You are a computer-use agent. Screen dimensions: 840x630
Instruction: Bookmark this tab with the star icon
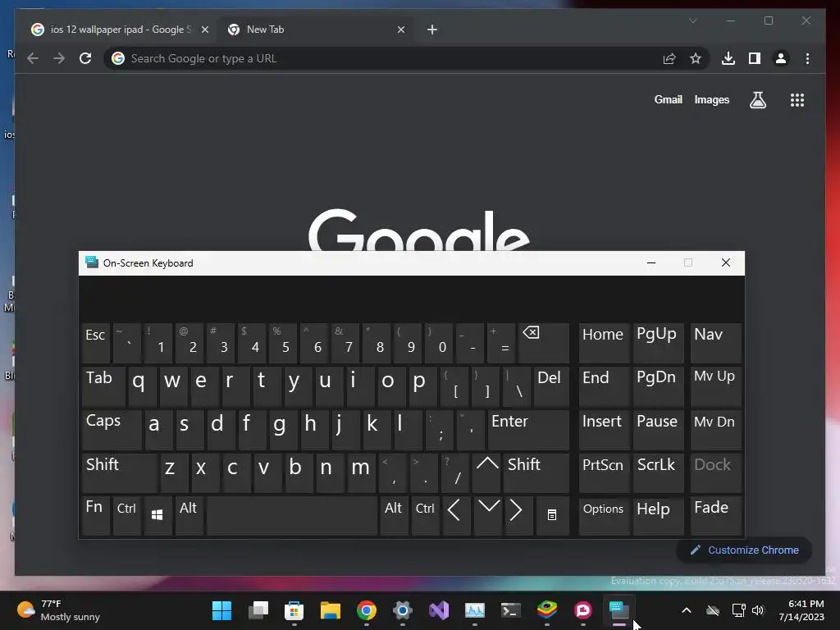pos(696,58)
